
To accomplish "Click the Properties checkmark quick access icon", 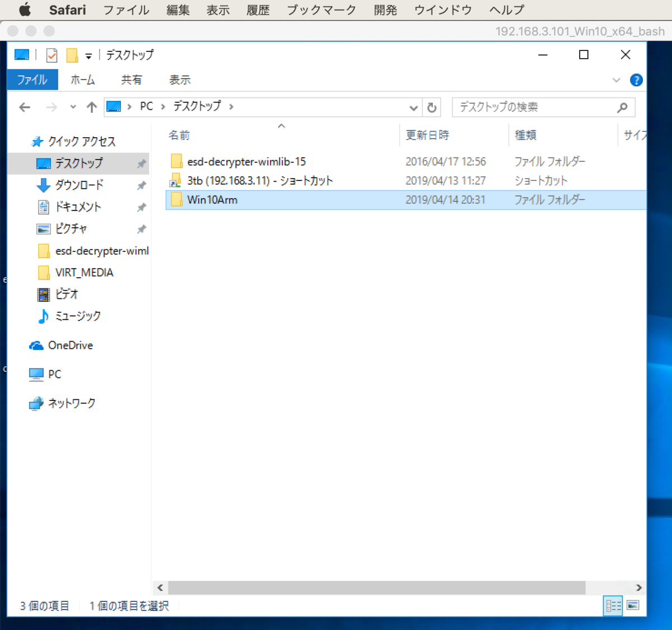I will coord(52,55).
